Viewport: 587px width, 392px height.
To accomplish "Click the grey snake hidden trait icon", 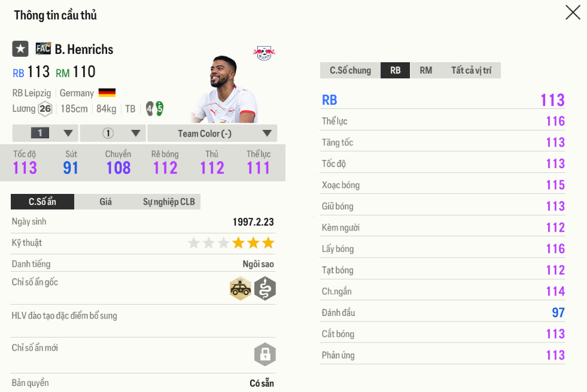I will (264, 289).
